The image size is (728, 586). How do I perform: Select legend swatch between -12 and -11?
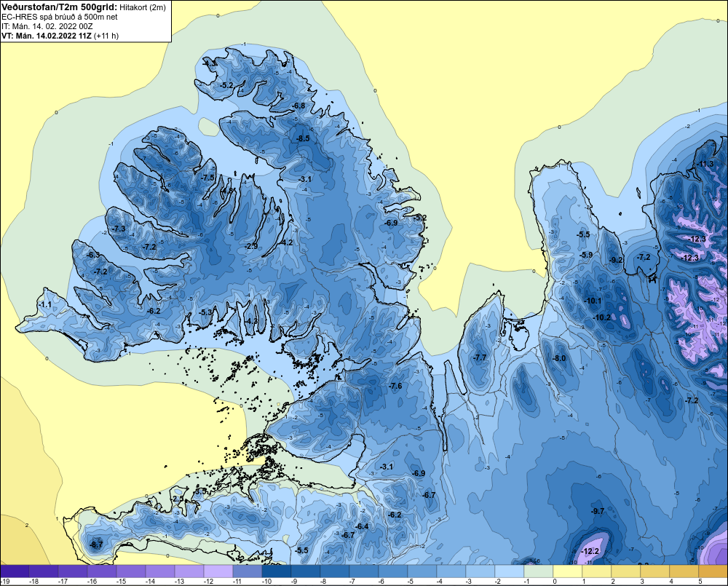(218, 571)
